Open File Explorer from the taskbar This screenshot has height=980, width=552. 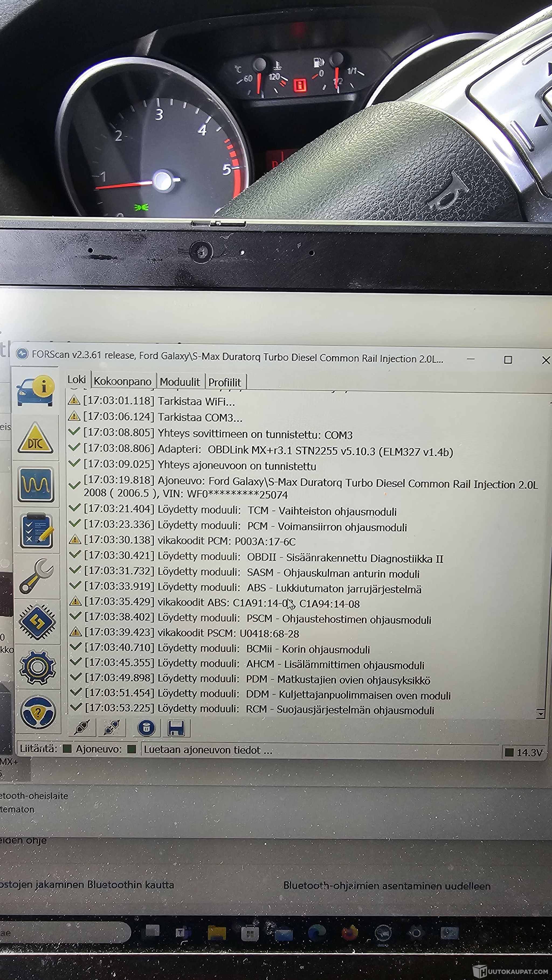pos(217,933)
